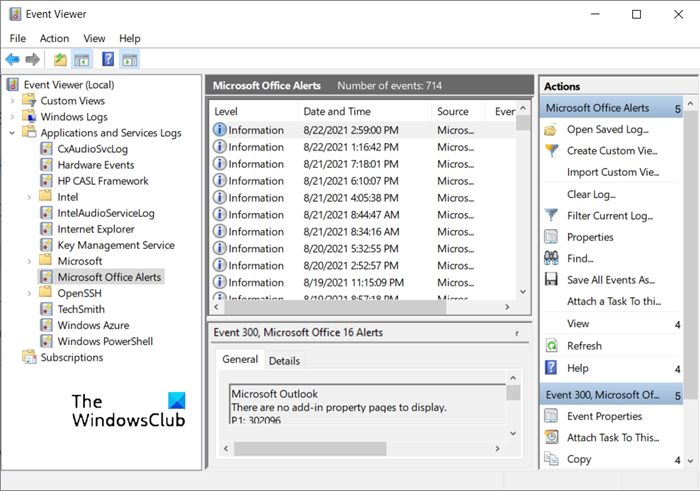700x491 pixels.
Task: Click the blue Help toolbar icon
Action: pyautogui.click(x=108, y=60)
